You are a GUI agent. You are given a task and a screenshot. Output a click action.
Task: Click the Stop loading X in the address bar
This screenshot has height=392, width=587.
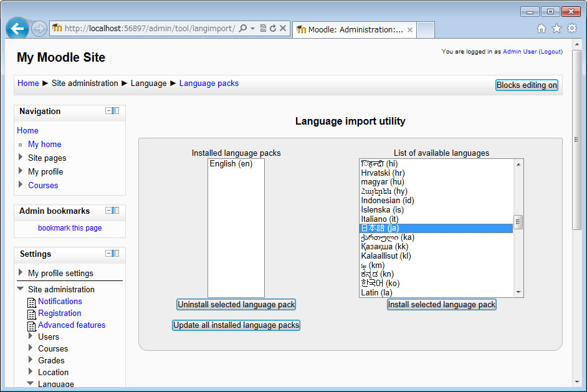283,29
